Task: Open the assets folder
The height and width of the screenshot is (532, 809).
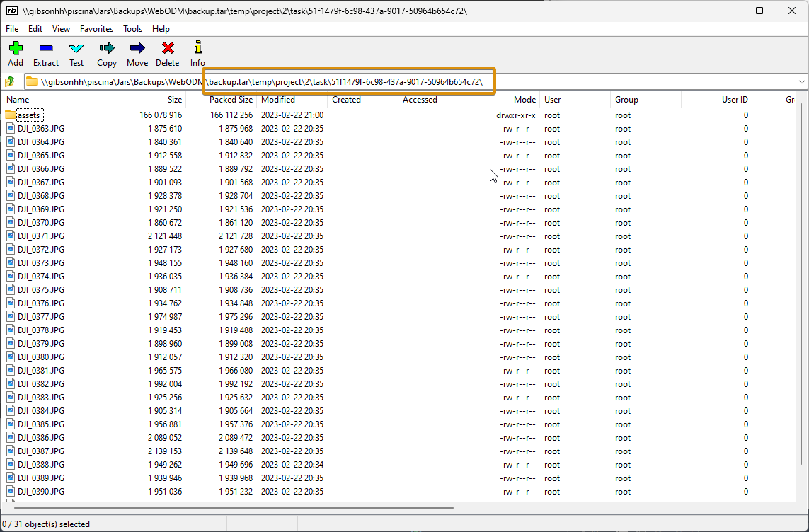Action: point(25,115)
